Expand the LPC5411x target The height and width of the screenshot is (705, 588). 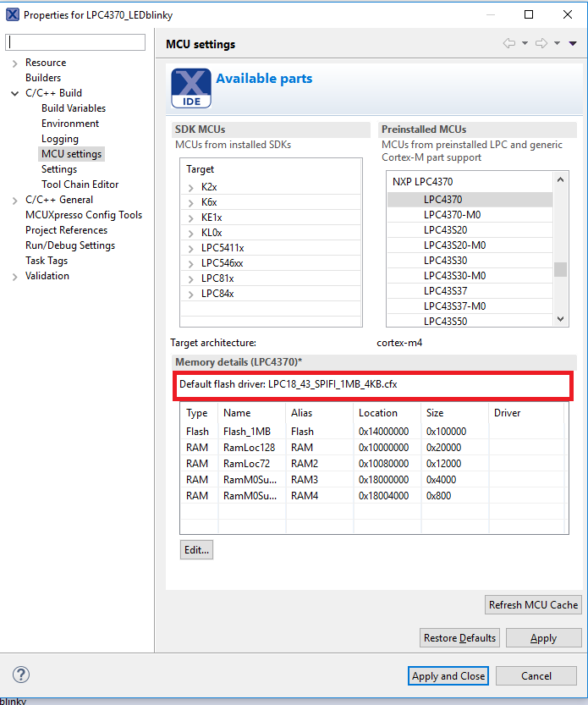coord(190,249)
